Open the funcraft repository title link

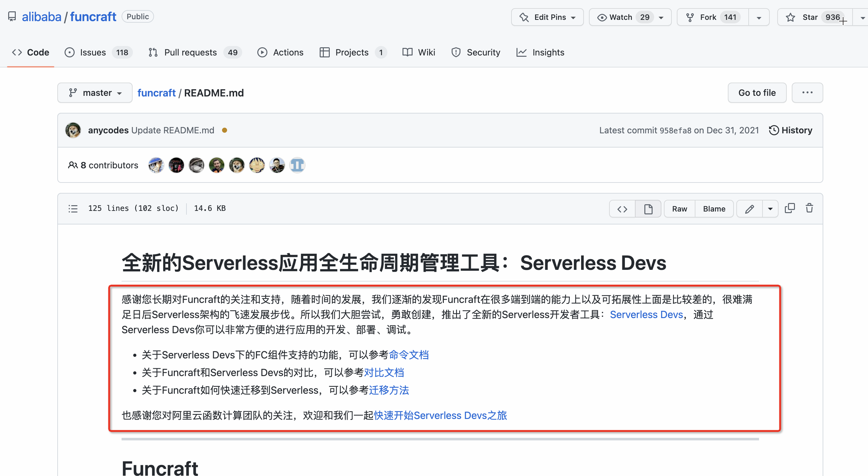(x=93, y=16)
